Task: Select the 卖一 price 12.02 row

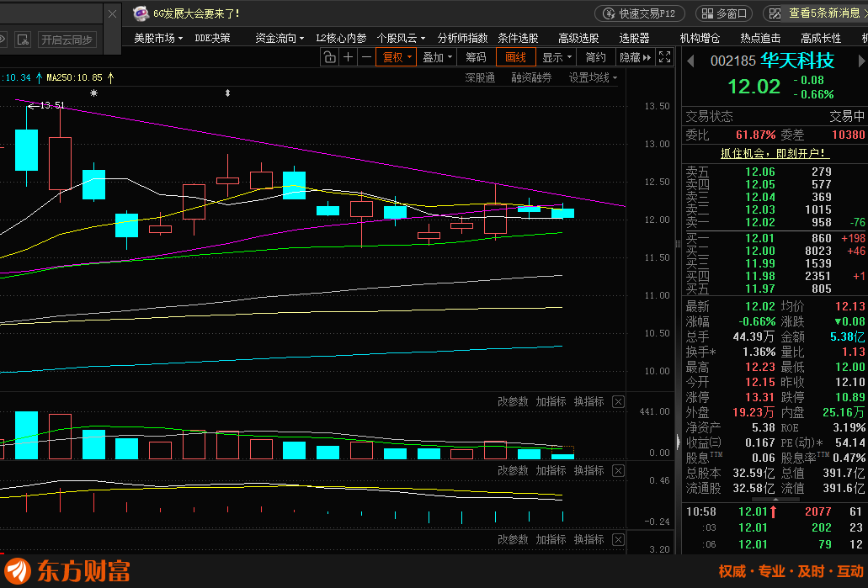Action: tap(775, 222)
